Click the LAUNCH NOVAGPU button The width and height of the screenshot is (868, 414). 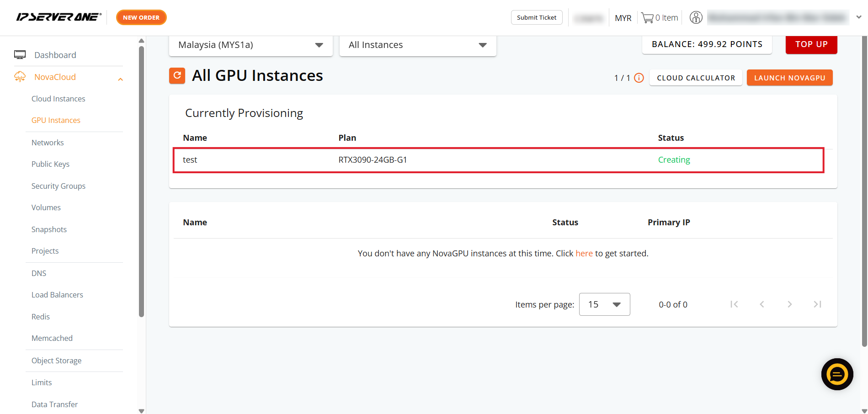[x=789, y=78]
